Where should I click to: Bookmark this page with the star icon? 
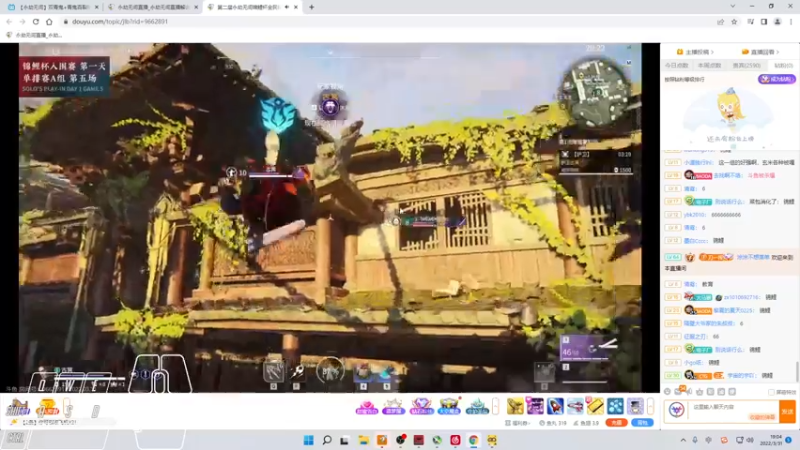pyautogui.click(x=734, y=21)
